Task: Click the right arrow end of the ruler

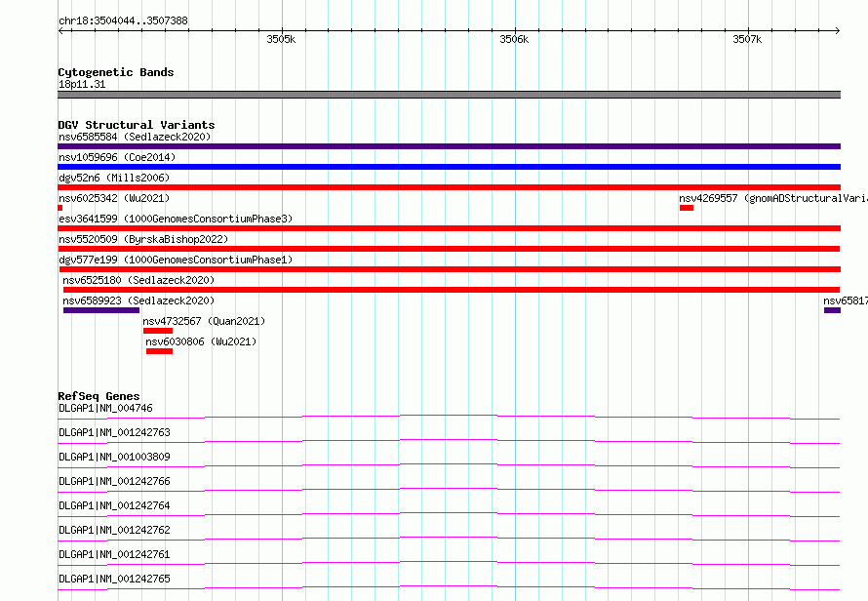Action: pos(837,30)
